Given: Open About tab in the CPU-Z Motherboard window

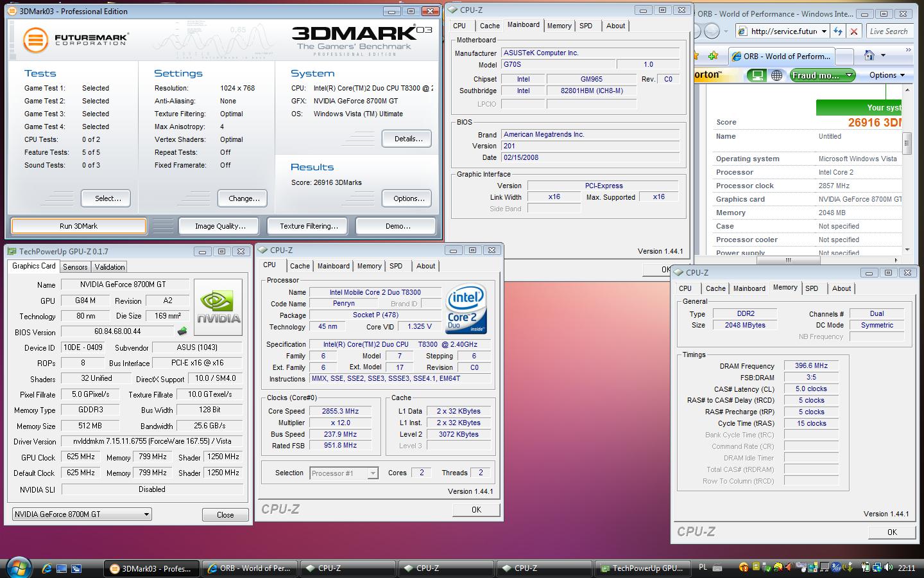Looking at the screenshot, I should pyautogui.click(x=615, y=26).
